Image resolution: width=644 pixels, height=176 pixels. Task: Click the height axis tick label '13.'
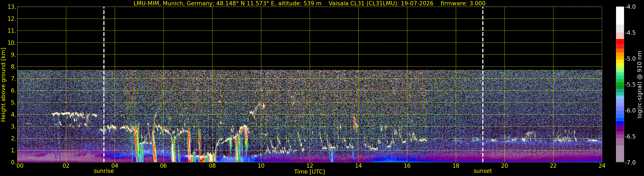[12, 7]
